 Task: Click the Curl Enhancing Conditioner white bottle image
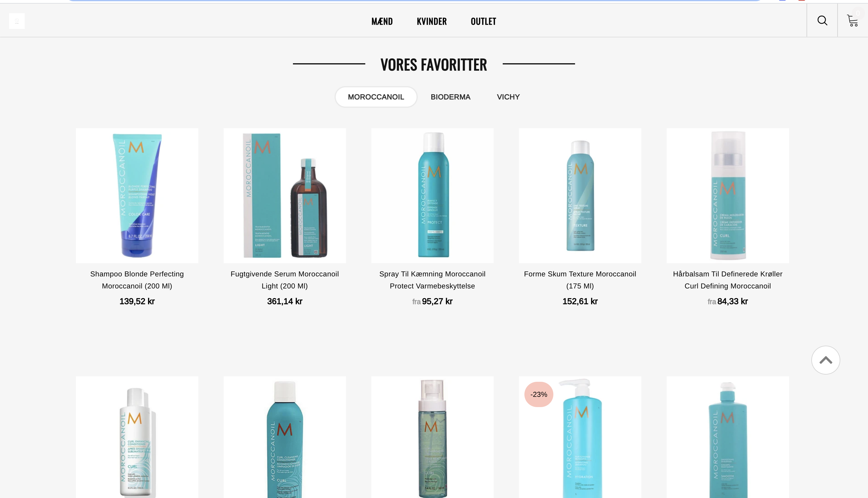137,437
